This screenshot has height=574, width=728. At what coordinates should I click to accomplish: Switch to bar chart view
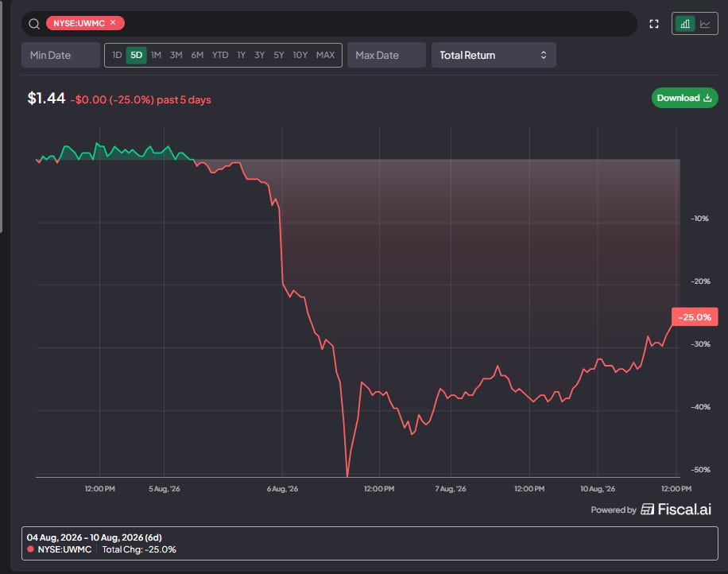pos(685,24)
